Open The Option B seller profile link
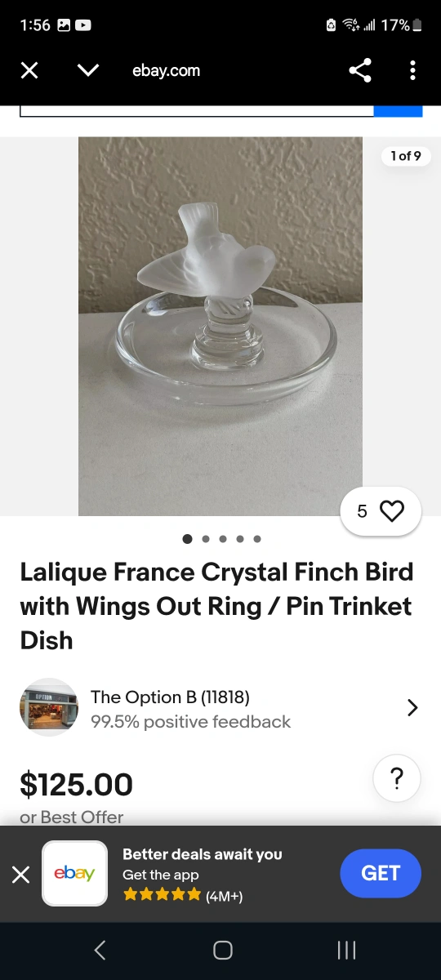Screen dimensions: 441x980 pos(170,697)
